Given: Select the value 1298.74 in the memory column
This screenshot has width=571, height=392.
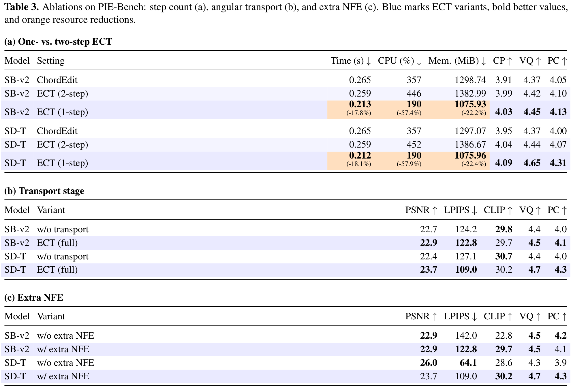Looking at the screenshot, I should 470,80.
